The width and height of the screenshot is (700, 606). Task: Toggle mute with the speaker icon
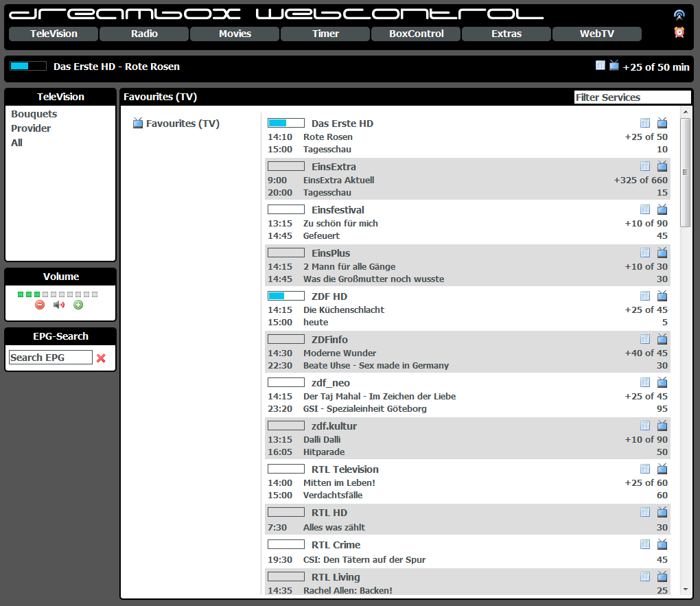(x=59, y=305)
